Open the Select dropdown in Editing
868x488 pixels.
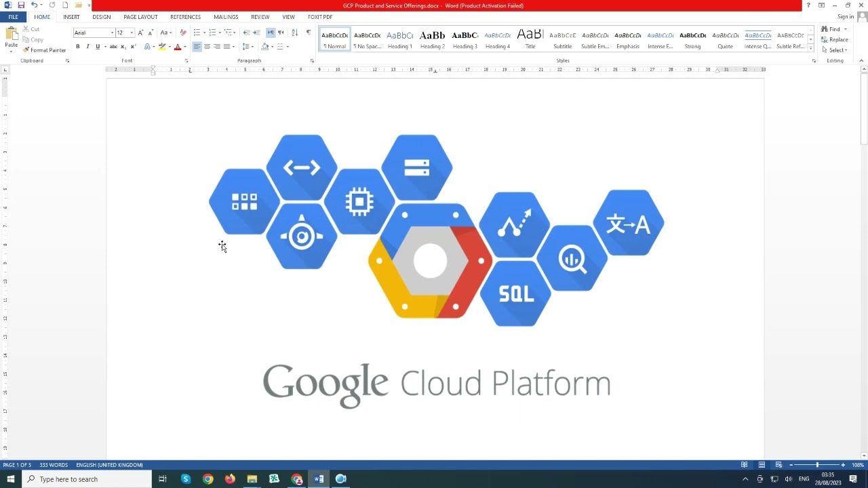tap(835, 49)
